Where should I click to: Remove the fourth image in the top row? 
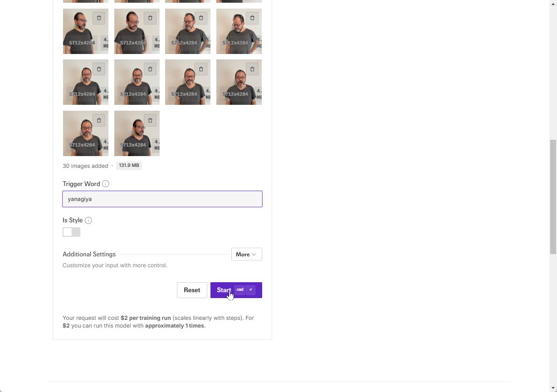click(x=252, y=18)
